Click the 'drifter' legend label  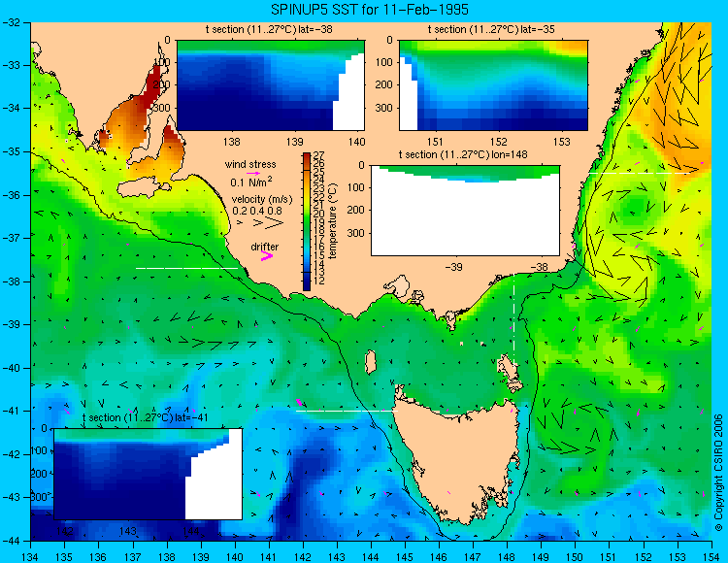265,247
